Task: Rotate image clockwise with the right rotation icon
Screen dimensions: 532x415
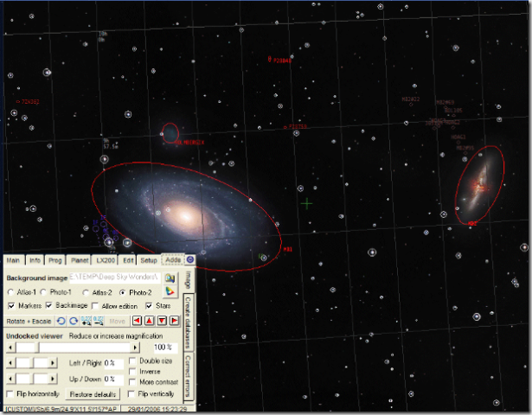Action: click(x=74, y=321)
